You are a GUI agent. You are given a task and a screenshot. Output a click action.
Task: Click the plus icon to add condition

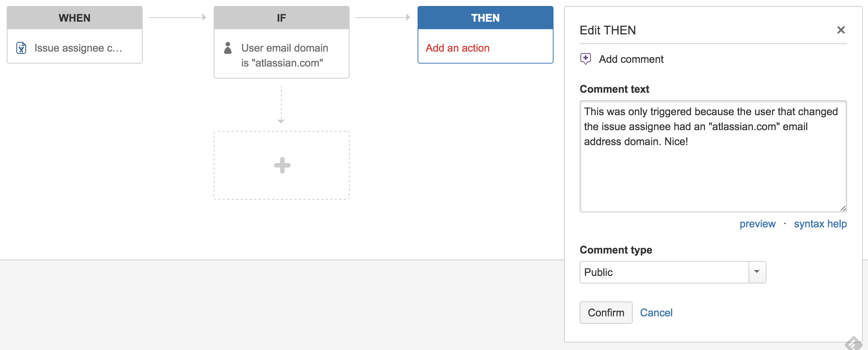pos(282,165)
